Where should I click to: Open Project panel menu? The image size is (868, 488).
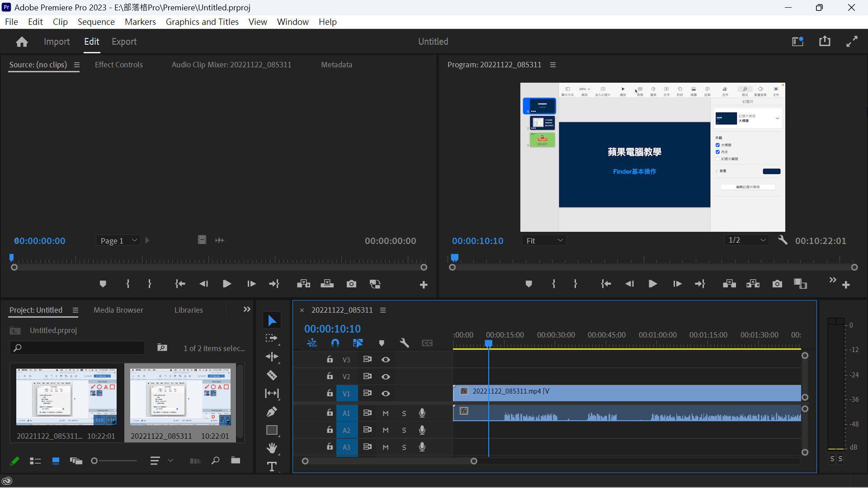coord(75,310)
